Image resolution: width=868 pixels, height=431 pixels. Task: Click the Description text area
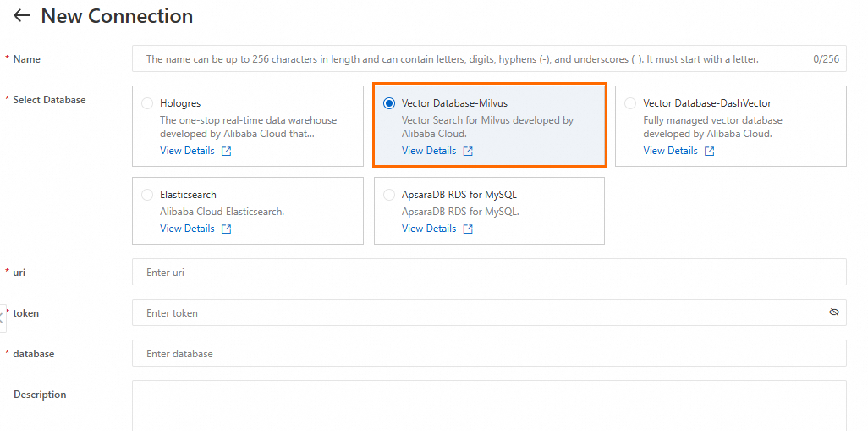pyautogui.click(x=489, y=405)
